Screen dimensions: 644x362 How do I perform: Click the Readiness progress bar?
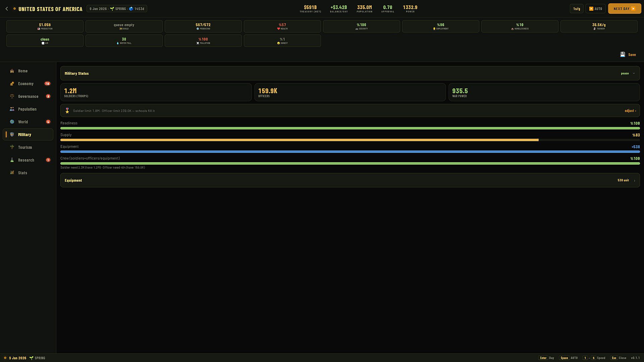350,128
